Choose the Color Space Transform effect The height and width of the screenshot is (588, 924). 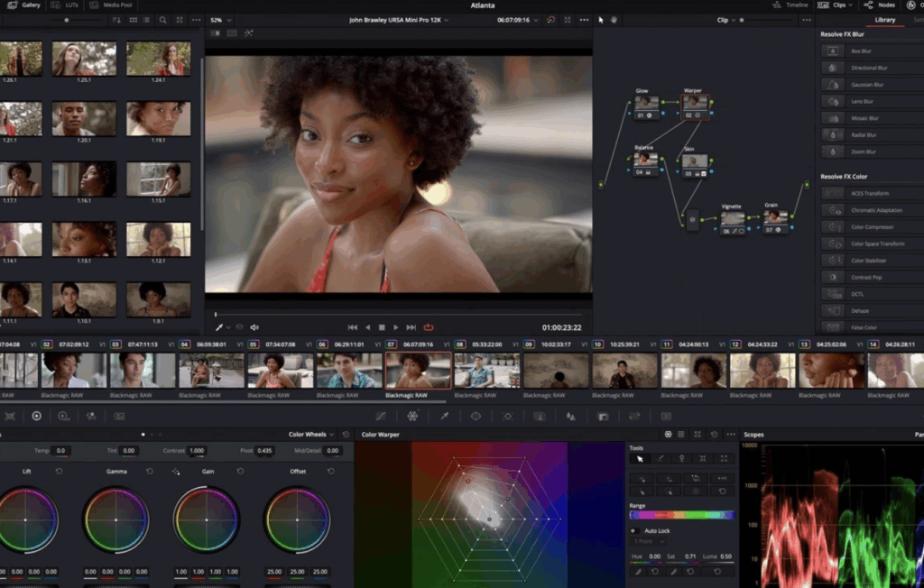[x=873, y=243]
